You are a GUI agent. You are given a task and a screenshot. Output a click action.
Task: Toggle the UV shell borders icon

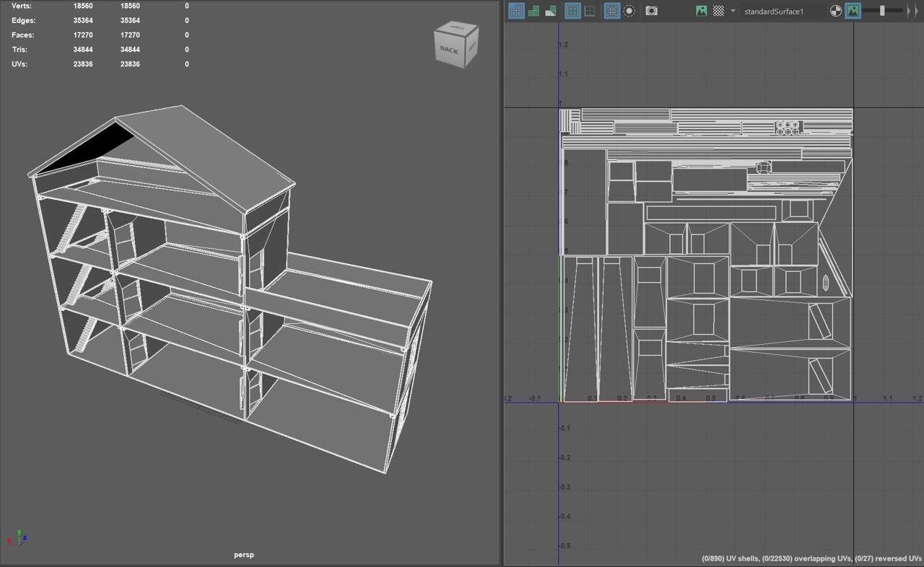pyautogui.click(x=572, y=11)
